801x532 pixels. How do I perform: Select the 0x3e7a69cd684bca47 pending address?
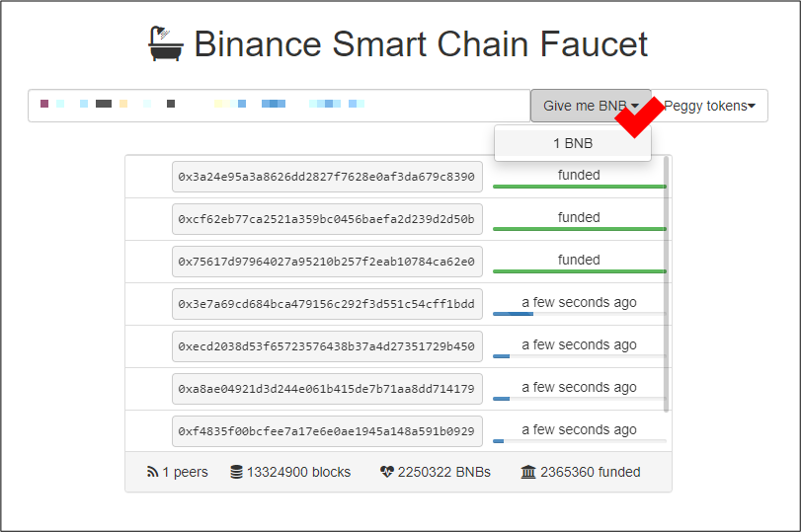pyautogui.click(x=327, y=304)
